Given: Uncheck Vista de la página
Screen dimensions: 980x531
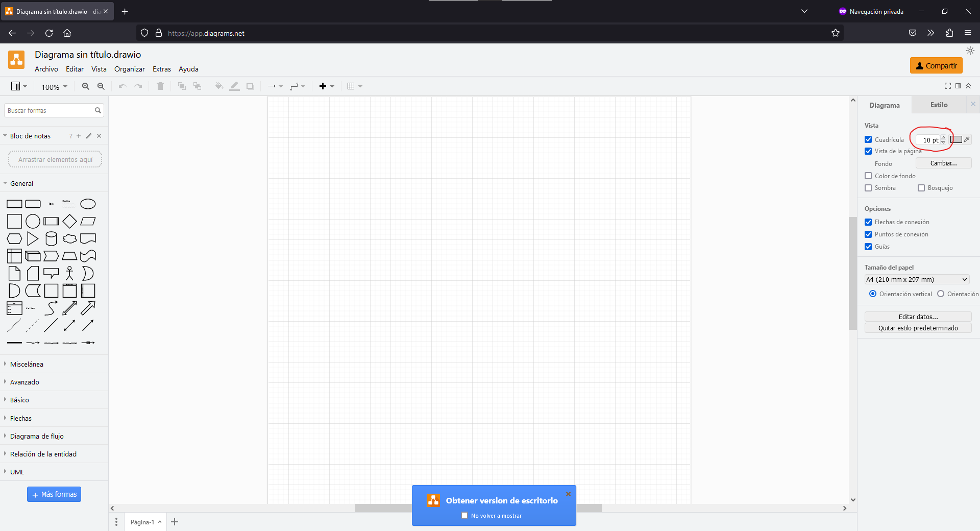Looking at the screenshot, I should click(x=868, y=151).
